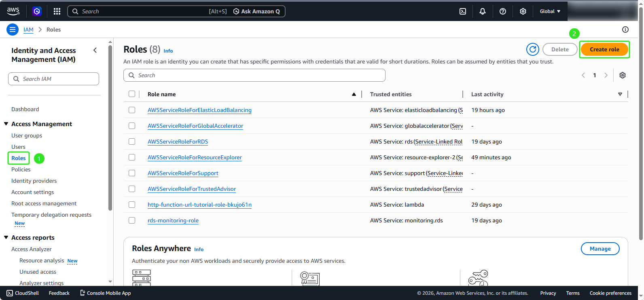Select Roles in the sidebar
The width and height of the screenshot is (644, 300).
pos(19,158)
